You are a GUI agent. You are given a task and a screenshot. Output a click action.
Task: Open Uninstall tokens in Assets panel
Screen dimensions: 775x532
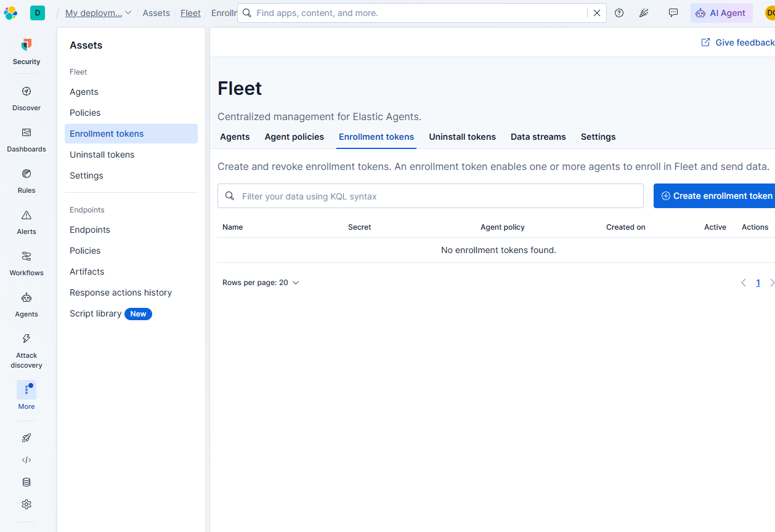131,155
